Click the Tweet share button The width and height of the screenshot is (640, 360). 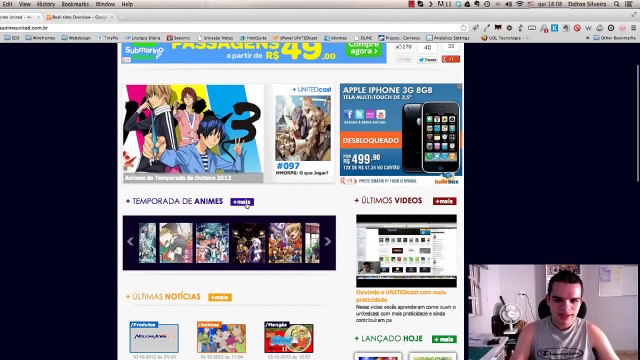point(427,60)
